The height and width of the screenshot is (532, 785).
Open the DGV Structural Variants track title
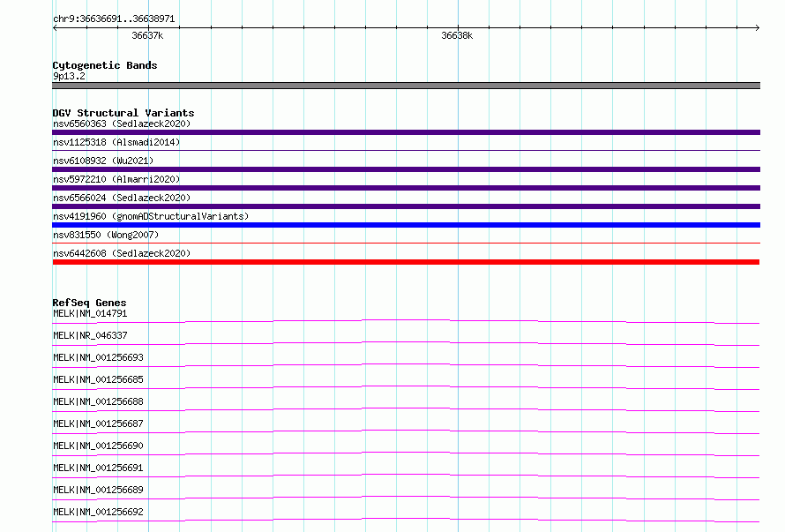click(x=123, y=113)
